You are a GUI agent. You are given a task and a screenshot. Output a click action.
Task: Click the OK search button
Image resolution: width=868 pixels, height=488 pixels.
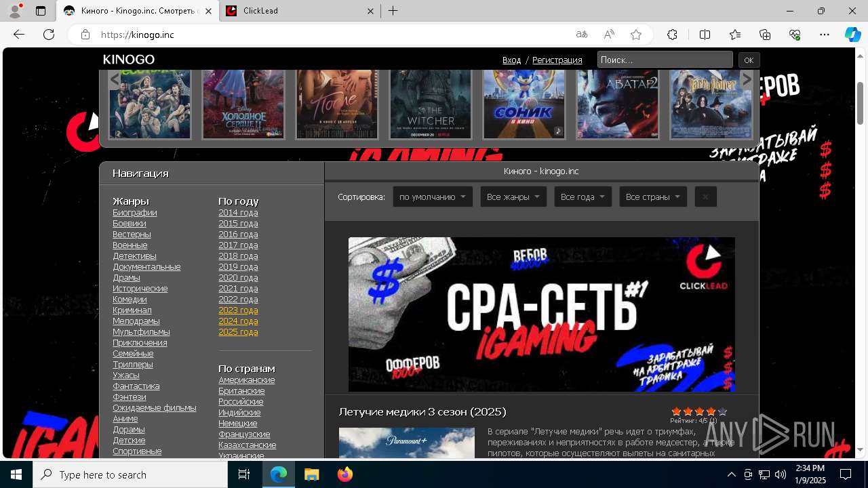click(x=749, y=60)
